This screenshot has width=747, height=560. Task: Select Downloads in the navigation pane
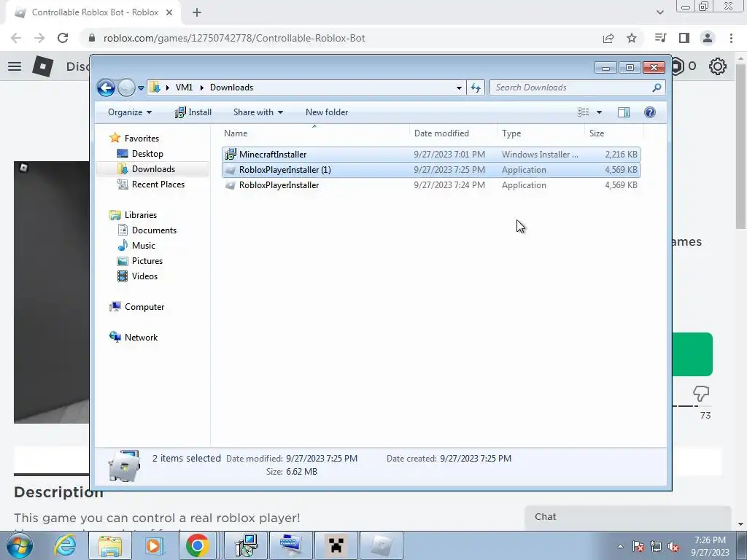[153, 169]
